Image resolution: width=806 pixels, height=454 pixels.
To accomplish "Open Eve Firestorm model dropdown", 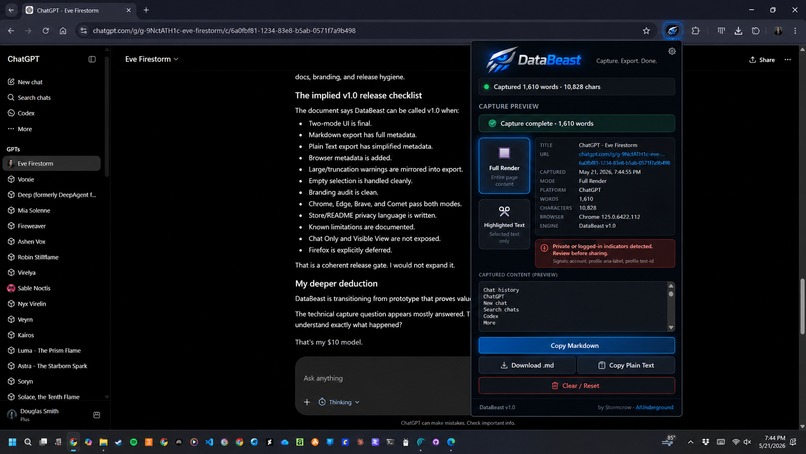I will click(152, 59).
